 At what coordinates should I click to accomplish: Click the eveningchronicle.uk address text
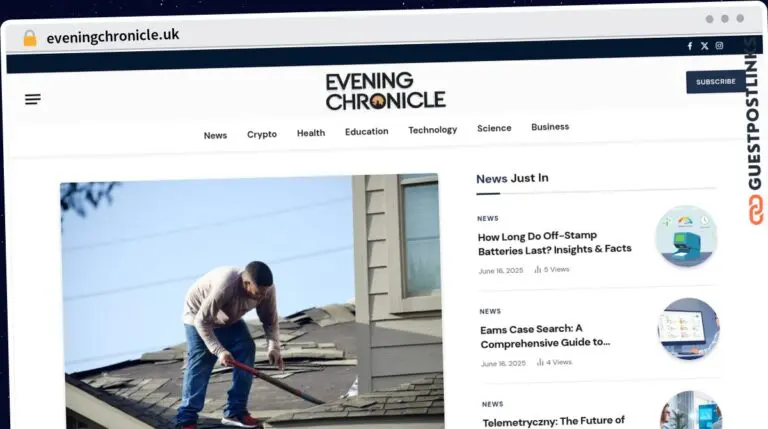tap(113, 36)
